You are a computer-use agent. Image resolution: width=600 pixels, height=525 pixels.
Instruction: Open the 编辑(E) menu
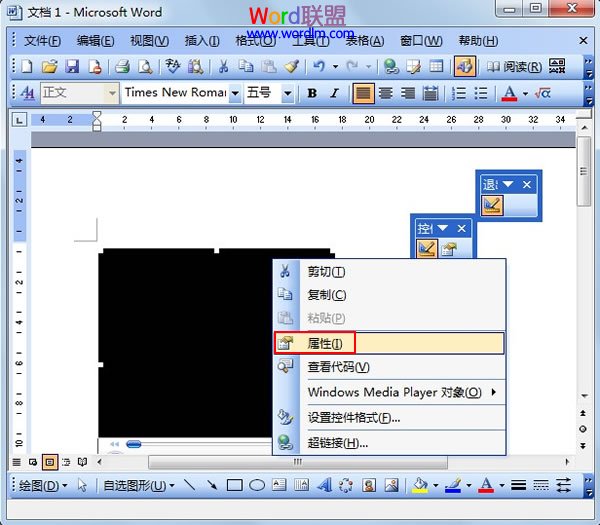pyautogui.click(x=95, y=41)
